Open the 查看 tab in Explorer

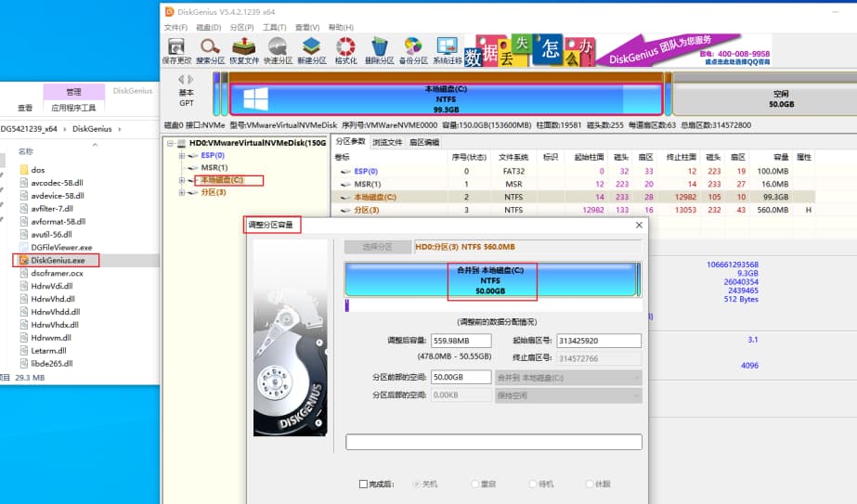pyautogui.click(x=24, y=108)
